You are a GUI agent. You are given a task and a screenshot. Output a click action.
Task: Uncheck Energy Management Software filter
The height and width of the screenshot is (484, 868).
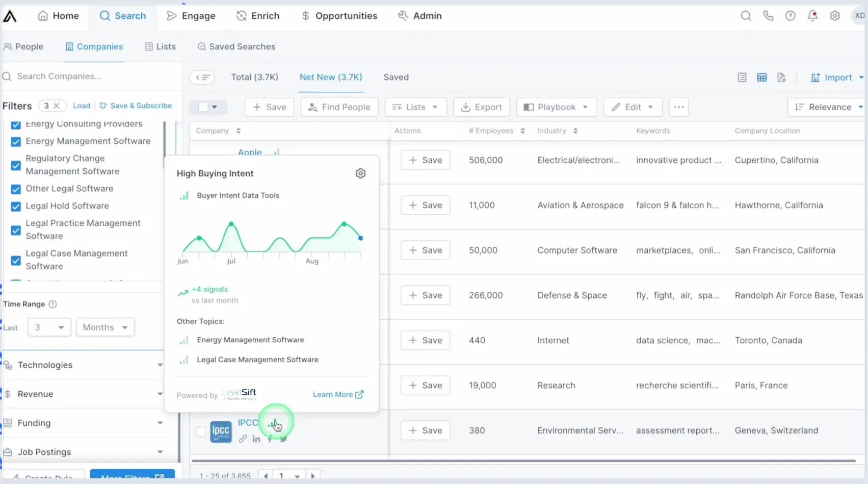pos(16,141)
